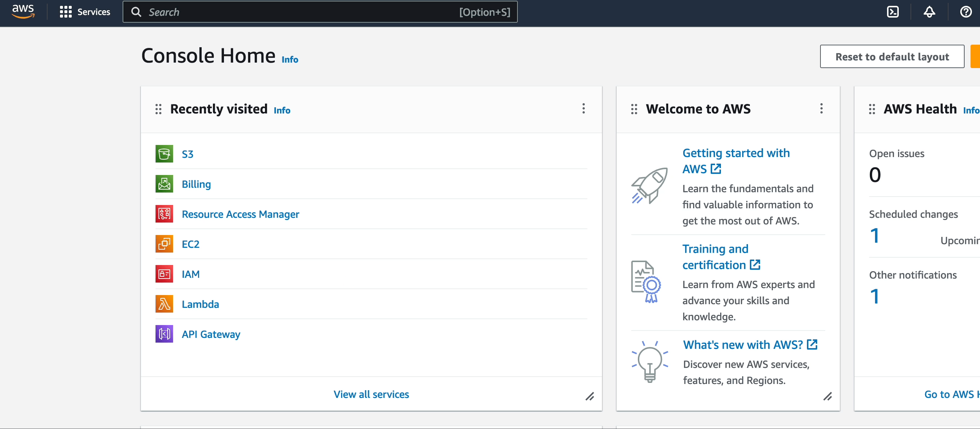
Task: Open API Gateway from its icon
Action: click(164, 334)
